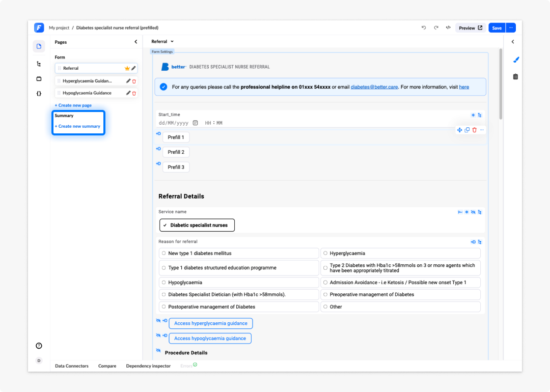Edit the Hypoglycaemia Guidance page pencil icon
This screenshot has width=550, height=392.
[x=128, y=93]
